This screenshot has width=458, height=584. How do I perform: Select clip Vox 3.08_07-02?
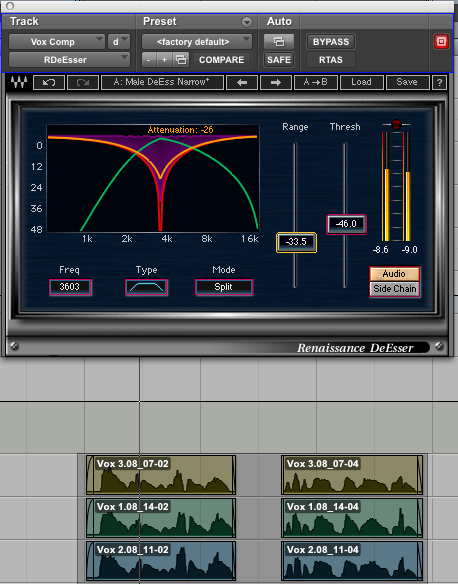161,475
